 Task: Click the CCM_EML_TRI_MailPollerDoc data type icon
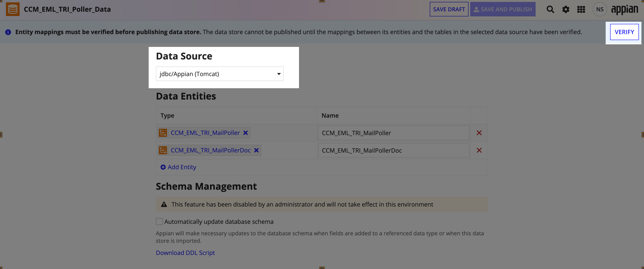pyautogui.click(x=163, y=150)
